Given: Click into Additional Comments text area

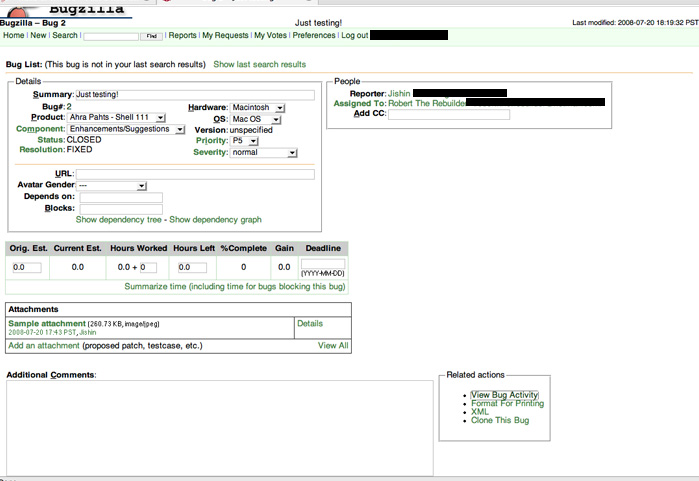Looking at the screenshot, I should [219, 428].
